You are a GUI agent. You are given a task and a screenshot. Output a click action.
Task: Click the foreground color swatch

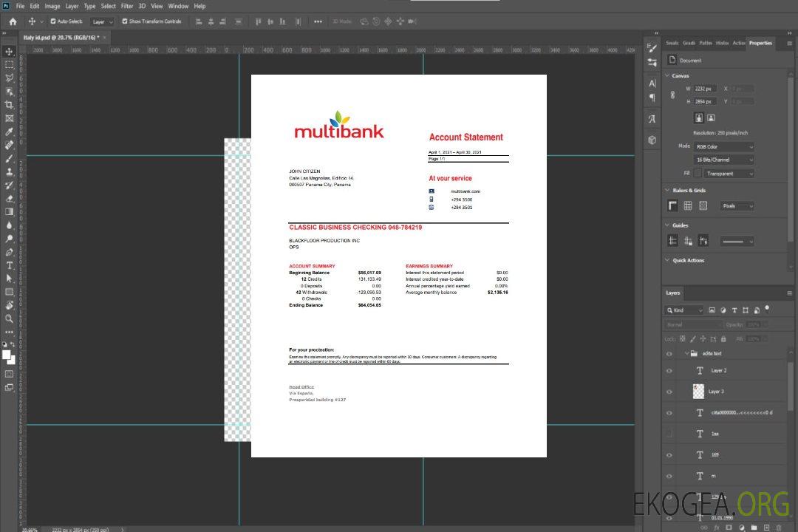click(x=7, y=355)
